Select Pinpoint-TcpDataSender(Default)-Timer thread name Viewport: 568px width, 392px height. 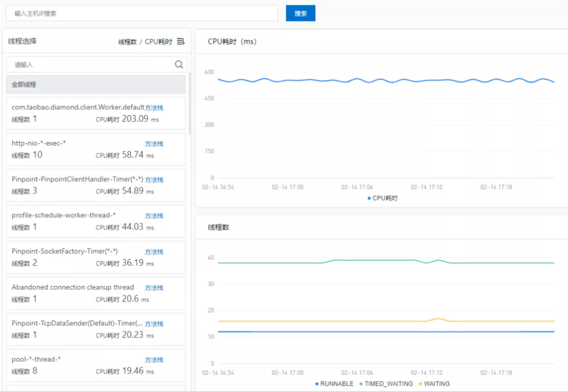point(77,323)
